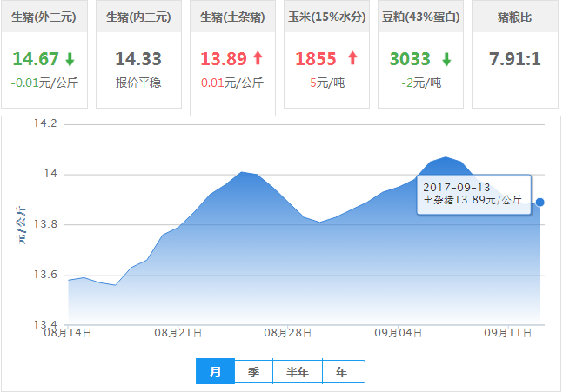The image size is (563, 392).
Task: Switch chart to 季 range
Action: pos(253,372)
